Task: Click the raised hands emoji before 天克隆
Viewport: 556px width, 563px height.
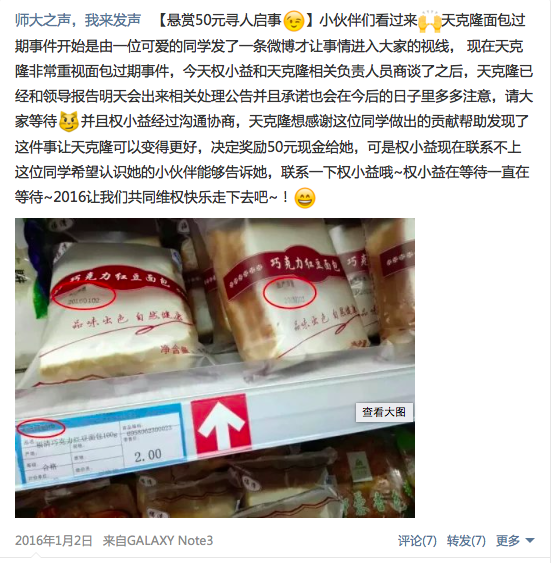Action: (429, 21)
